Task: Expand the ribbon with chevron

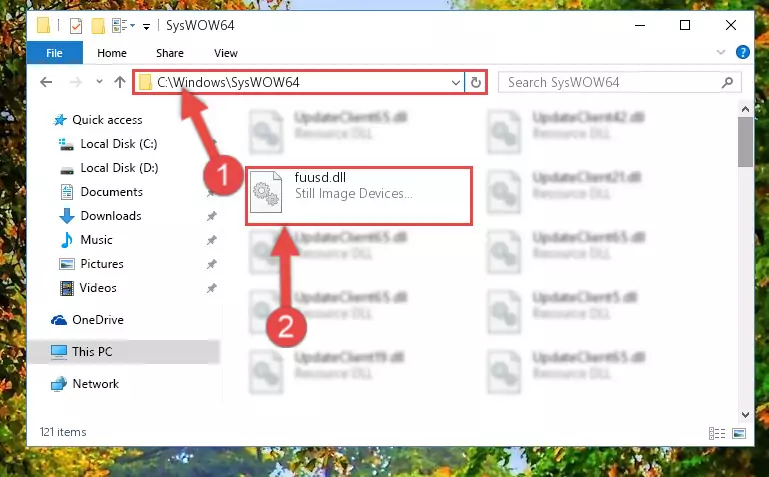Action: click(x=720, y=52)
